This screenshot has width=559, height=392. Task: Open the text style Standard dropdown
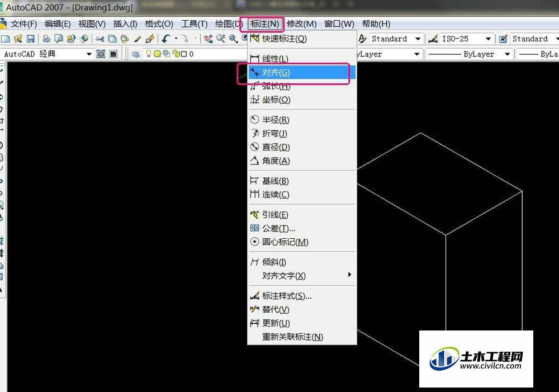[x=418, y=39]
